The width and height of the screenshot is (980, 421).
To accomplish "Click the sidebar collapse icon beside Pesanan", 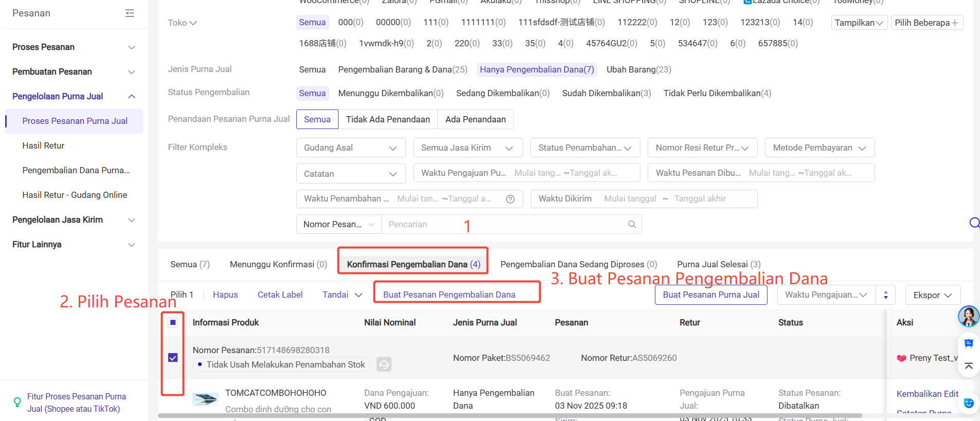I will [x=130, y=13].
